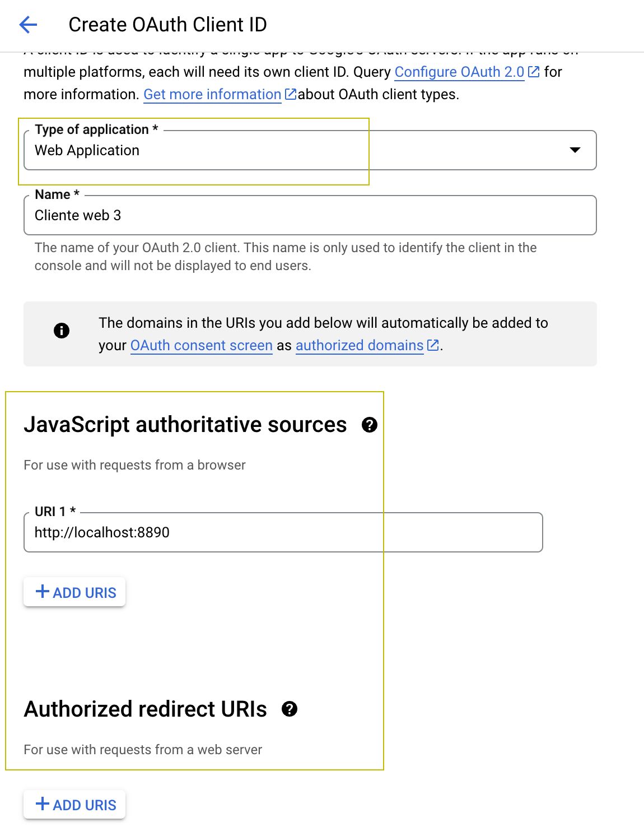Screen dimensions: 644x836
Task: Click plus icon of redirect ADD URIS button
Action: point(43,804)
